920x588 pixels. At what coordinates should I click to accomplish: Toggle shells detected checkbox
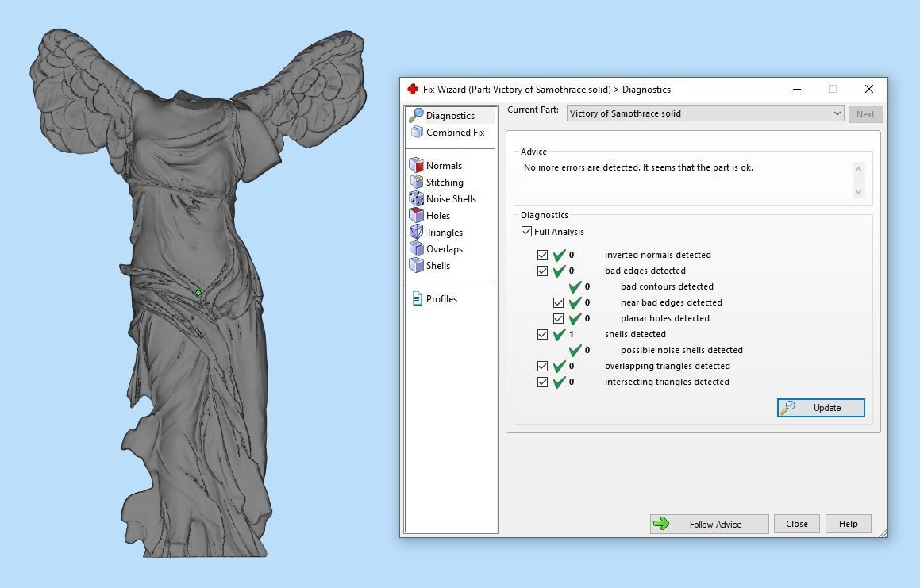[x=542, y=334]
